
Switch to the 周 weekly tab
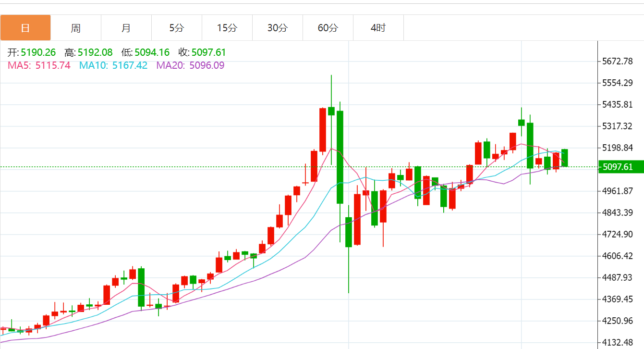tap(76, 28)
